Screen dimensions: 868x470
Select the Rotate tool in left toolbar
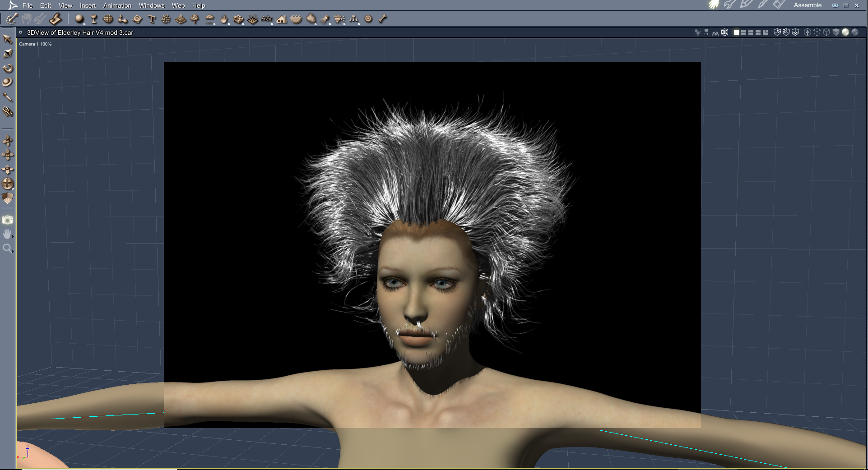pyautogui.click(x=8, y=68)
